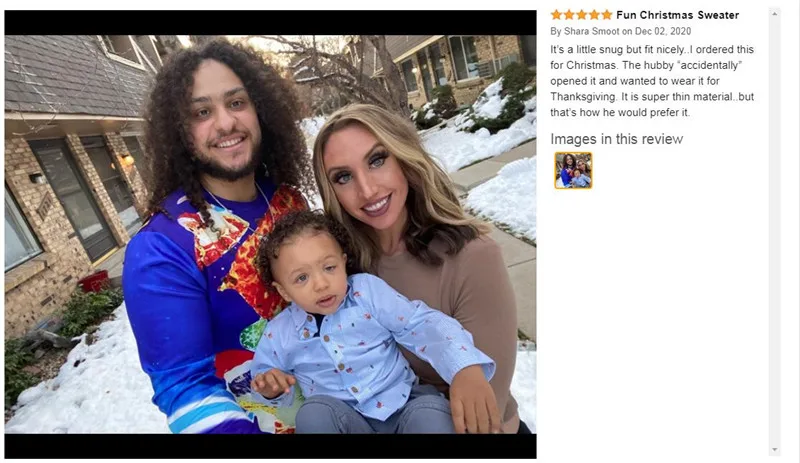Open reviewer Shara Smoot's profile name

pos(591,31)
